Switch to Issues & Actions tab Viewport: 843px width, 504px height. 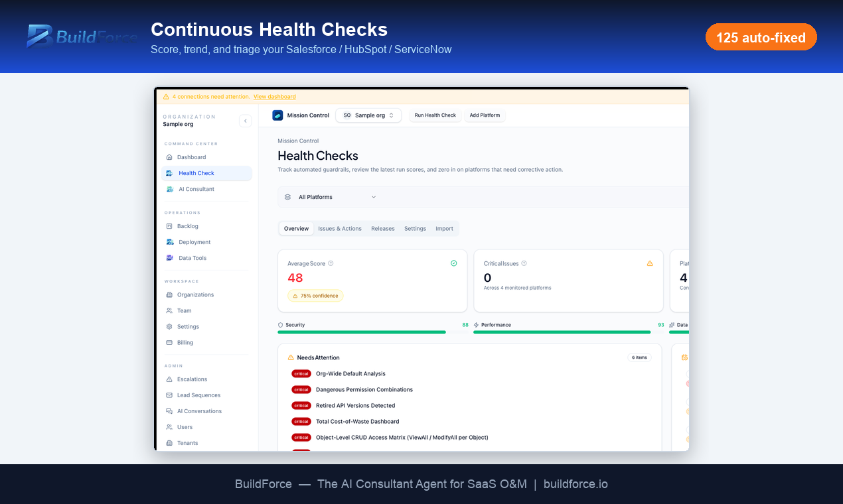pyautogui.click(x=340, y=229)
